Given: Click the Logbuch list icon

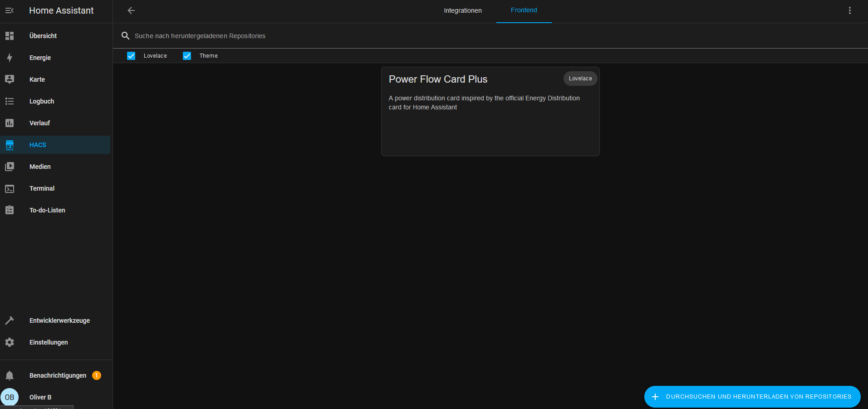Looking at the screenshot, I should pos(10,101).
